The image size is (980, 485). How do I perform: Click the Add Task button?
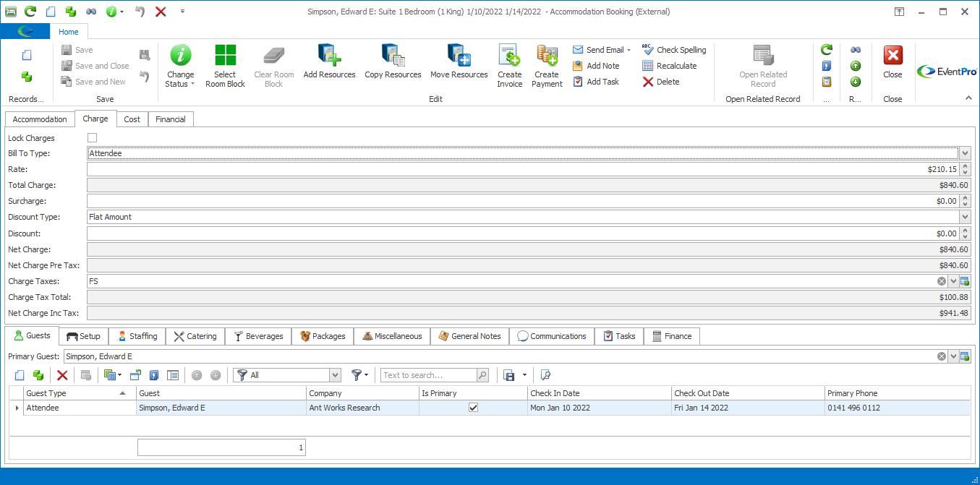pos(596,82)
